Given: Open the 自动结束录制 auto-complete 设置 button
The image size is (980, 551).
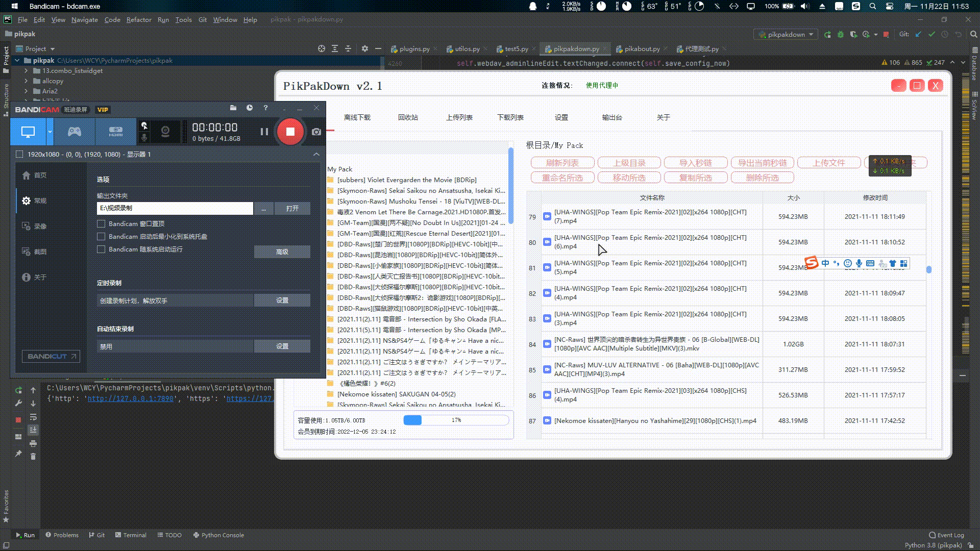Looking at the screenshot, I should click(282, 346).
